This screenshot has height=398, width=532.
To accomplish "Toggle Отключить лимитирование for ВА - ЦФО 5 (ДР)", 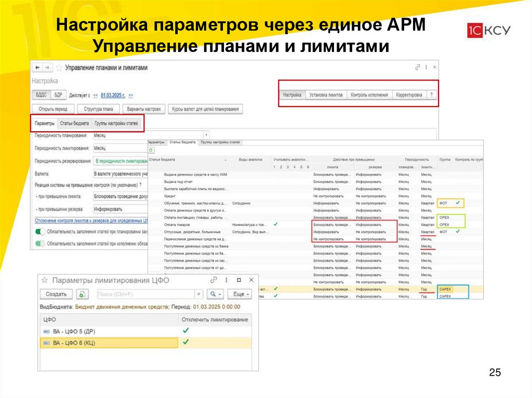I will [x=185, y=331].
